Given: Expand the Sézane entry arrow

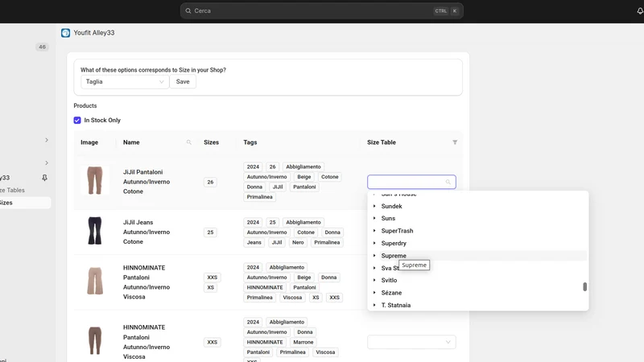Looking at the screenshot, I should click(x=374, y=293).
